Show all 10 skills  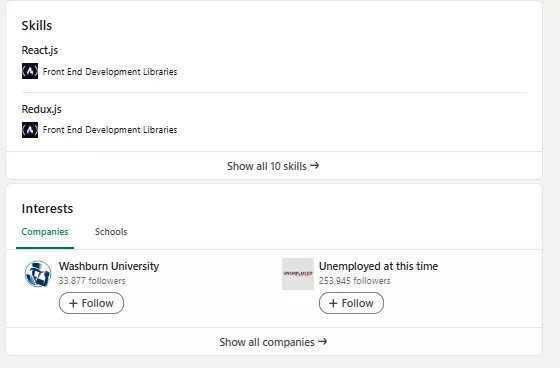click(273, 166)
